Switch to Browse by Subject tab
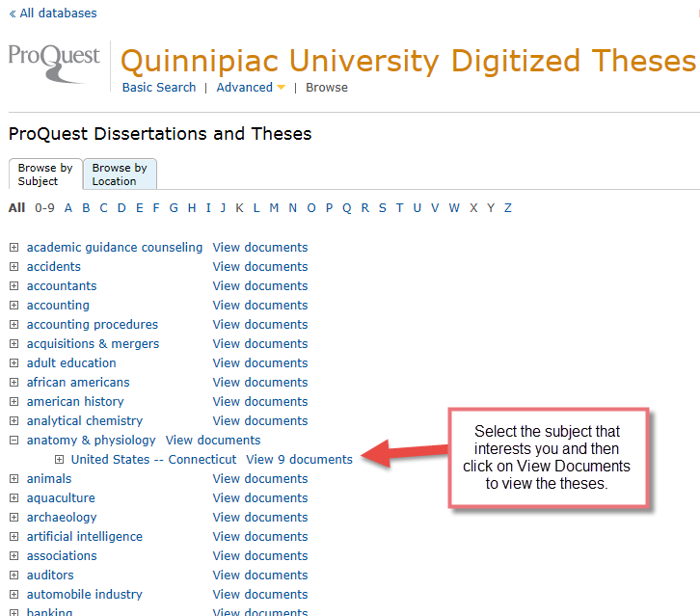Viewport: 700px width, 616px height. pos(45,174)
